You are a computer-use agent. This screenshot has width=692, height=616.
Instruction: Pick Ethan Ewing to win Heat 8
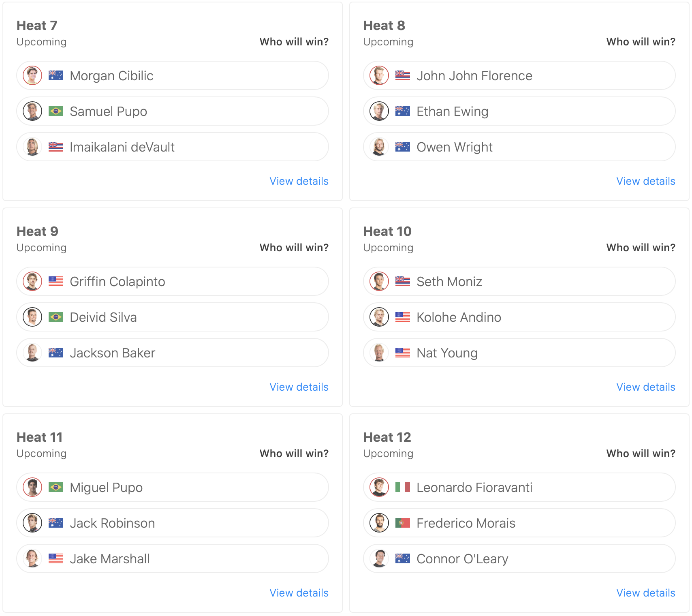[x=519, y=111]
